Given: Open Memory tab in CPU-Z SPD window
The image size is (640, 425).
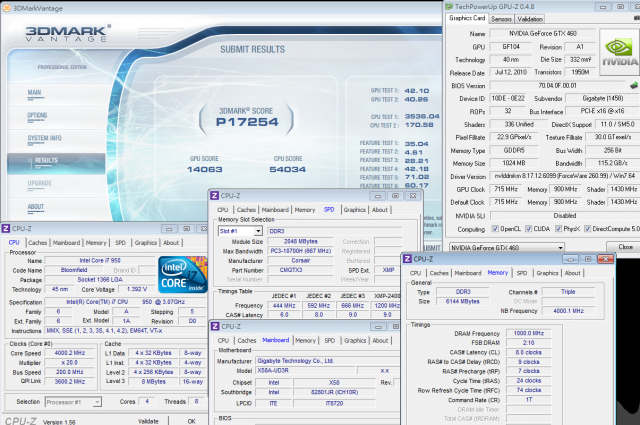Looking at the screenshot, I should pyautogui.click(x=305, y=210).
